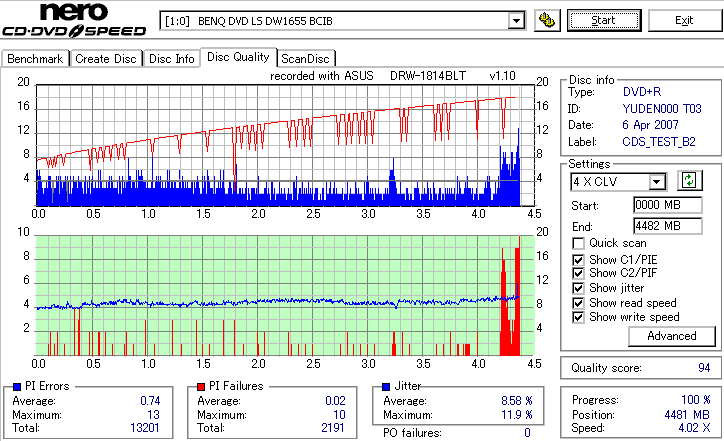
Task: Toggle the Show read speed checkbox
Action: (578, 303)
